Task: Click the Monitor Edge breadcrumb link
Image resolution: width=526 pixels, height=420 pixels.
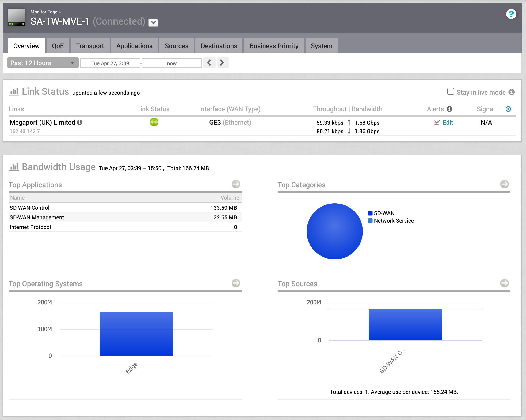Action: (44, 12)
